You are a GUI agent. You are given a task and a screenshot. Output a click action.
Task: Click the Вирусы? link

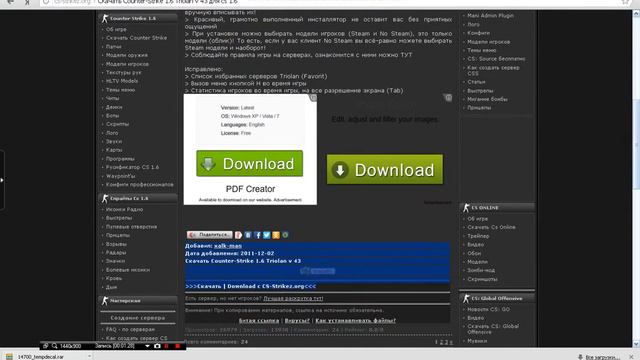[x=297, y=320]
